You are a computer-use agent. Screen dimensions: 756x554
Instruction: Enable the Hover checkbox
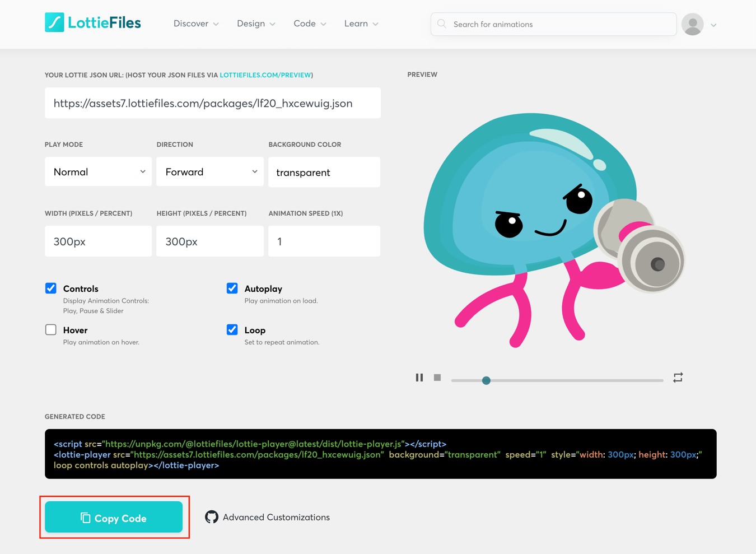[x=51, y=330]
